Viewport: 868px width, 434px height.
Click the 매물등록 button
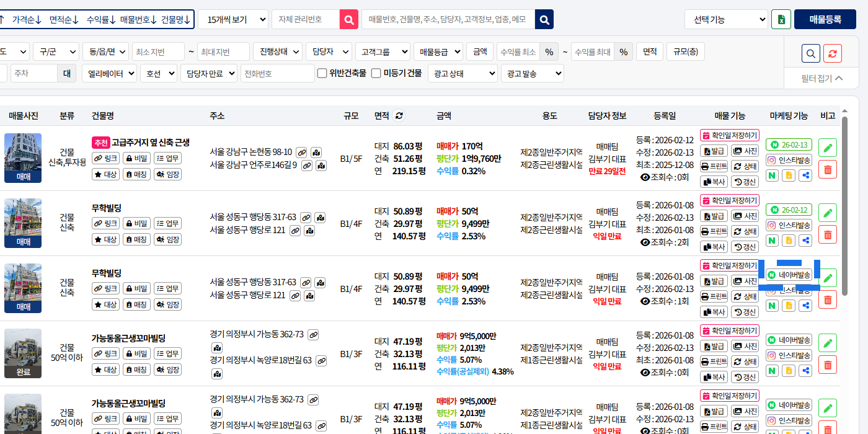[825, 19]
